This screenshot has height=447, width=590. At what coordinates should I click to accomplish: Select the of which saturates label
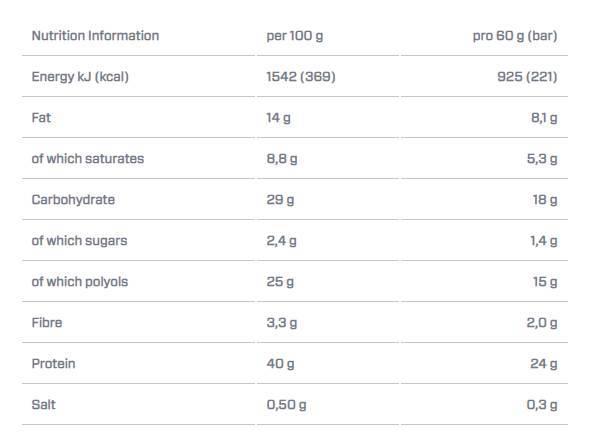click(88, 159)
